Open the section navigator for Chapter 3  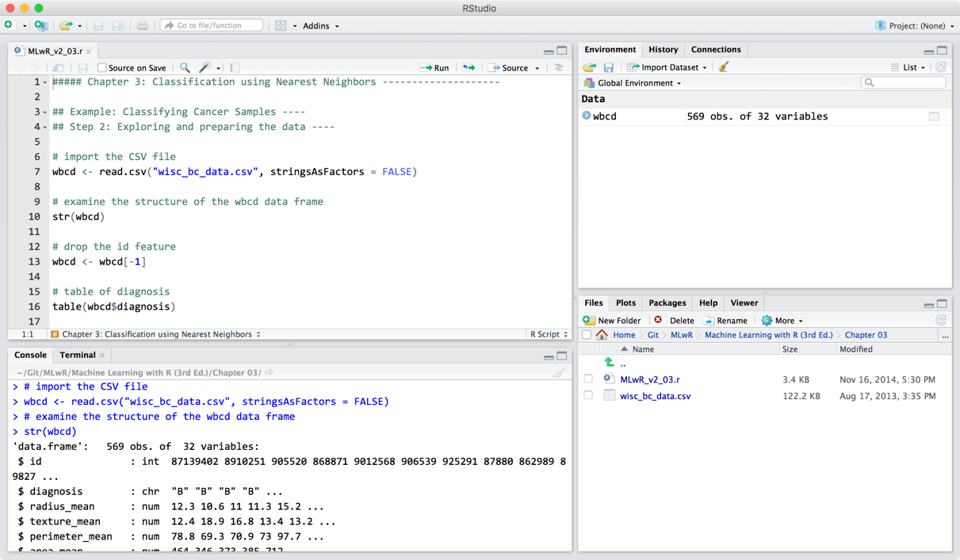click(x=156, y=334)
